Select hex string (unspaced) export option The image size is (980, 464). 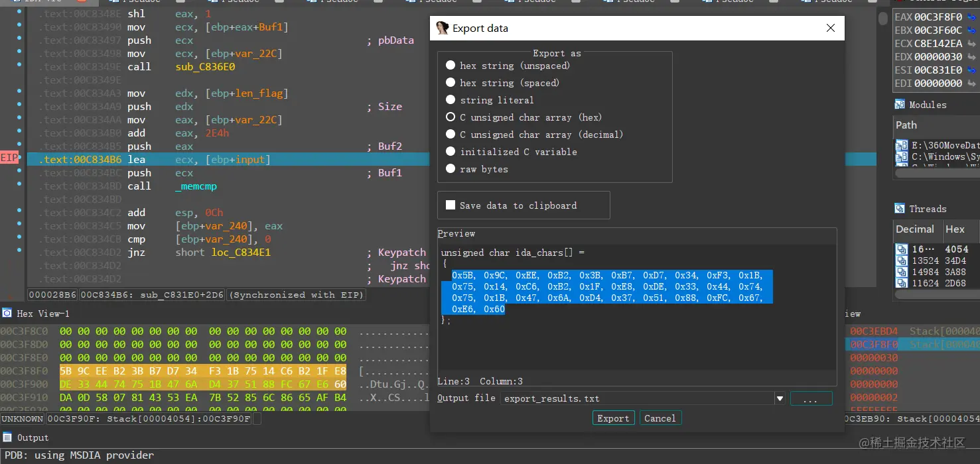tap(451, 66)
